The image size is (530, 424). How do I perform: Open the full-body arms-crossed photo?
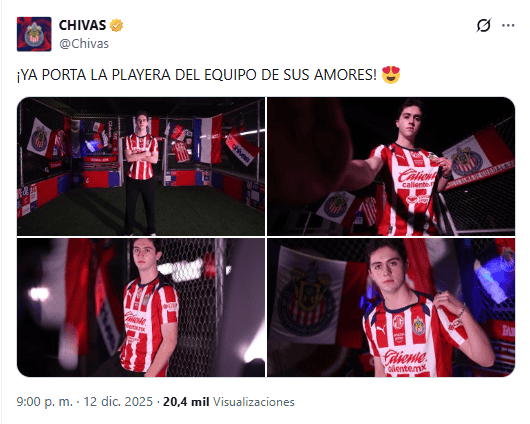tap(141, 166)
